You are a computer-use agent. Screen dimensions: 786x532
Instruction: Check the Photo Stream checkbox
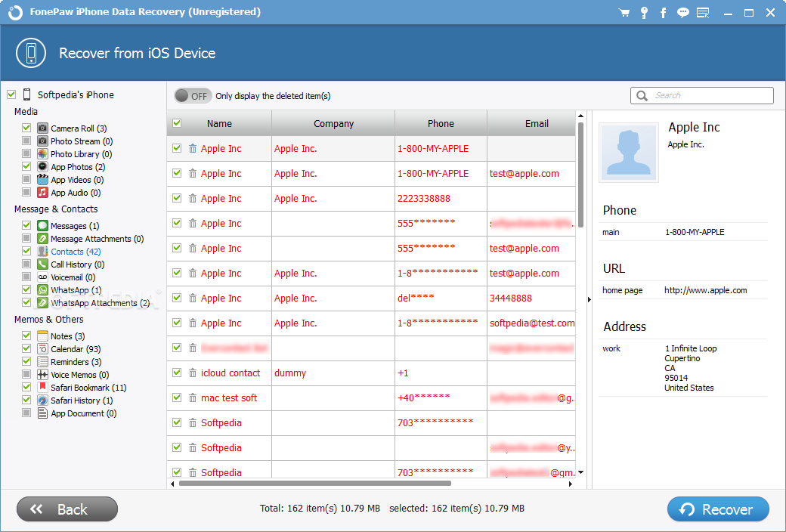pyautogui.click(x=26, y=141)
